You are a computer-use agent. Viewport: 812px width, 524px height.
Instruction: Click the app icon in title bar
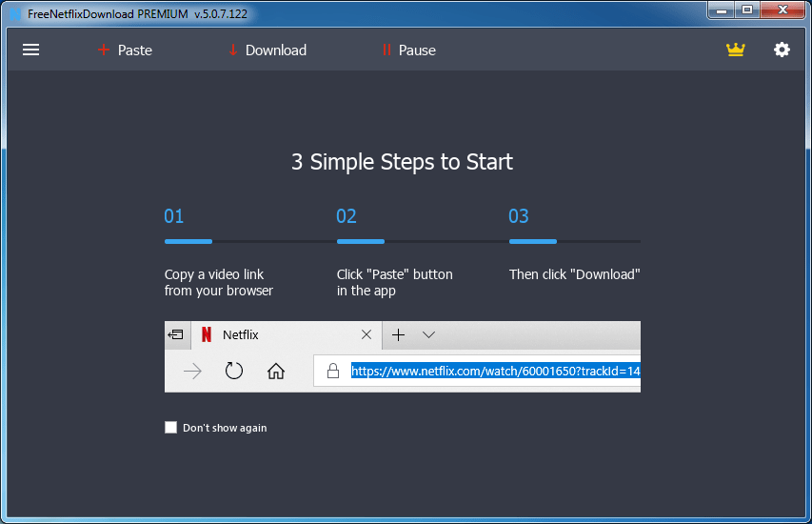[x=15, y=14]
